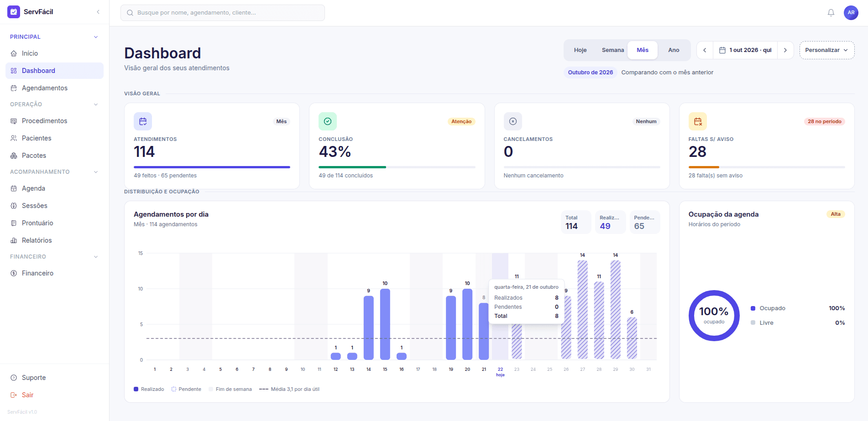
Task: Collapse the PRINCIPAL sidebar section
Action: point(96,37)
